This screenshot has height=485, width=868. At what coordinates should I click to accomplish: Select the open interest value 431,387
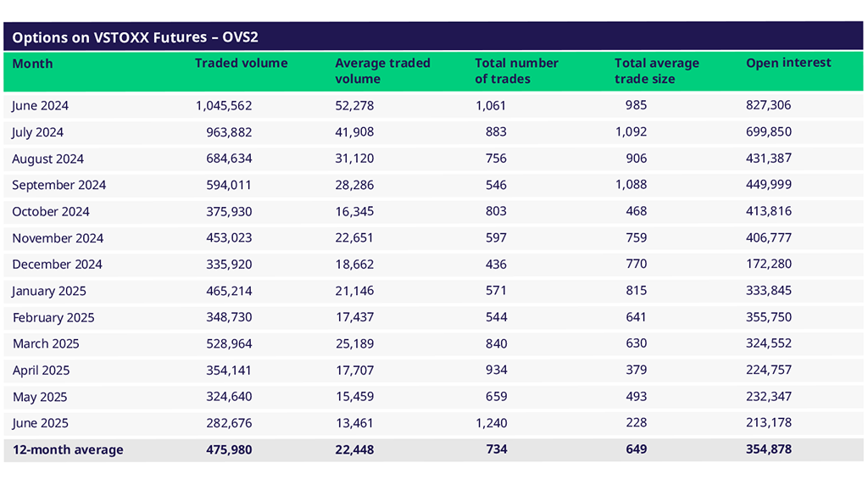click(x=768, y=159)
